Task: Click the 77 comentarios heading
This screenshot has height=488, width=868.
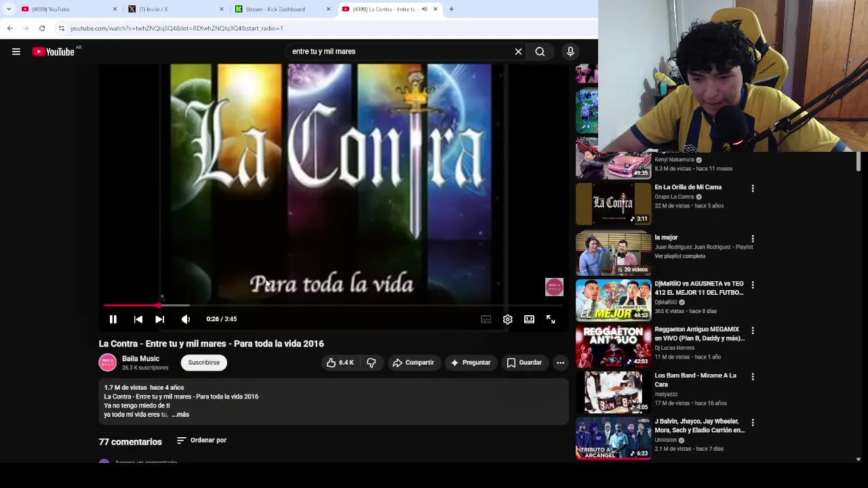Action: tap(130, 442)
